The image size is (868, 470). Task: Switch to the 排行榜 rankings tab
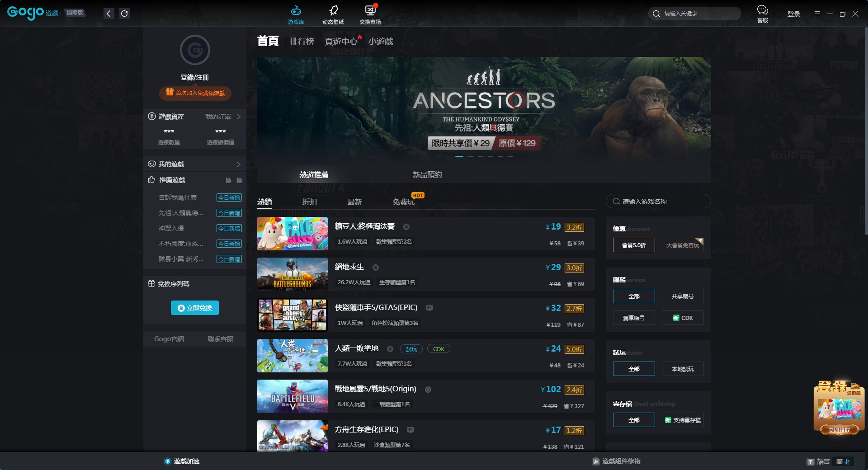(302, 42)
